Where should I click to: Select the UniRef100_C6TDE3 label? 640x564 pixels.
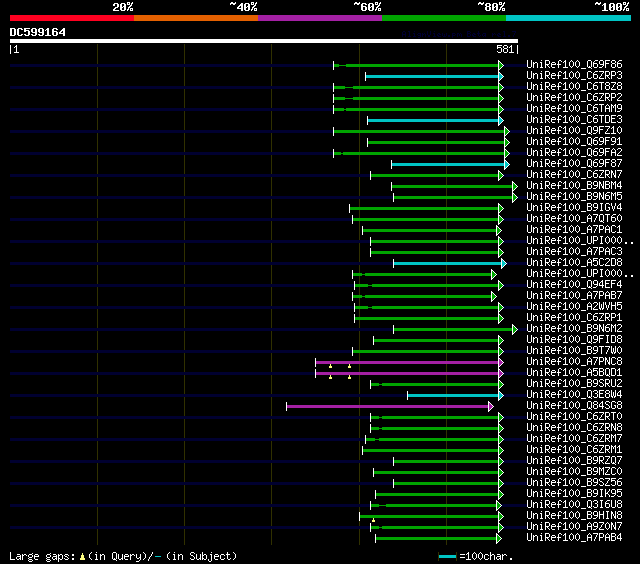[574, 120]
